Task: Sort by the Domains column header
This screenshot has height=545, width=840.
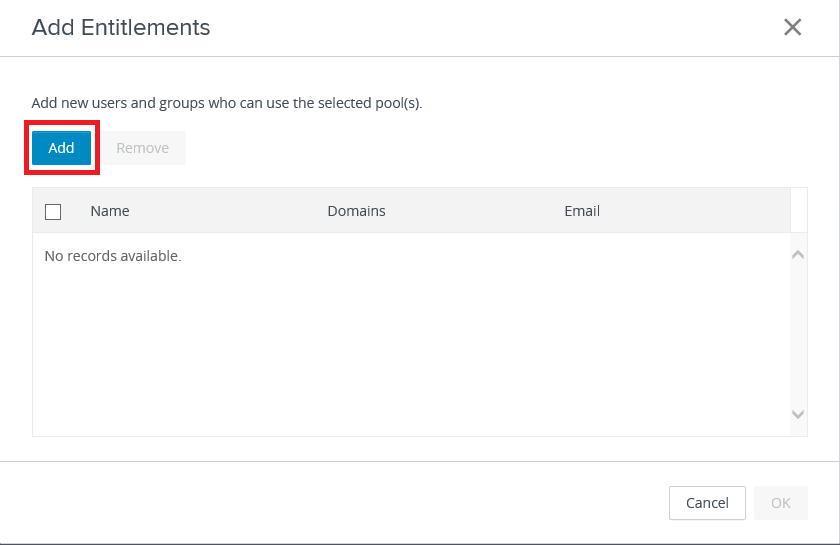Action: click(356, 211)
